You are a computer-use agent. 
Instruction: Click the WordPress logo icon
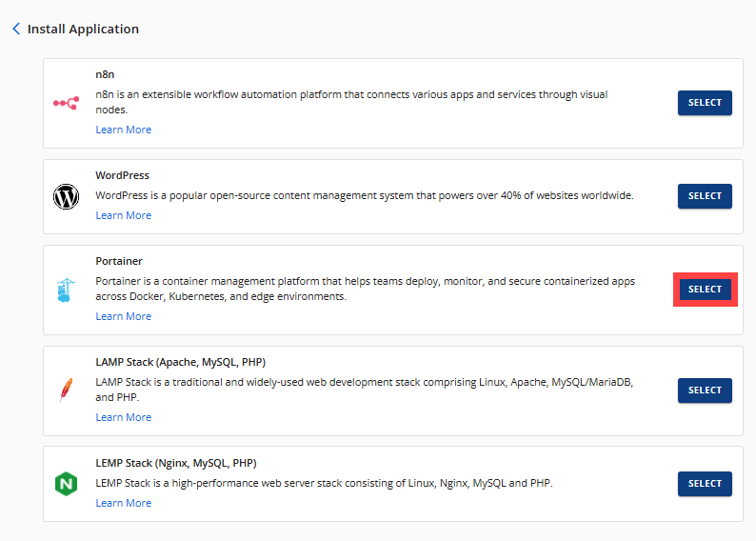pyautogui.click(x=66, y=196)
